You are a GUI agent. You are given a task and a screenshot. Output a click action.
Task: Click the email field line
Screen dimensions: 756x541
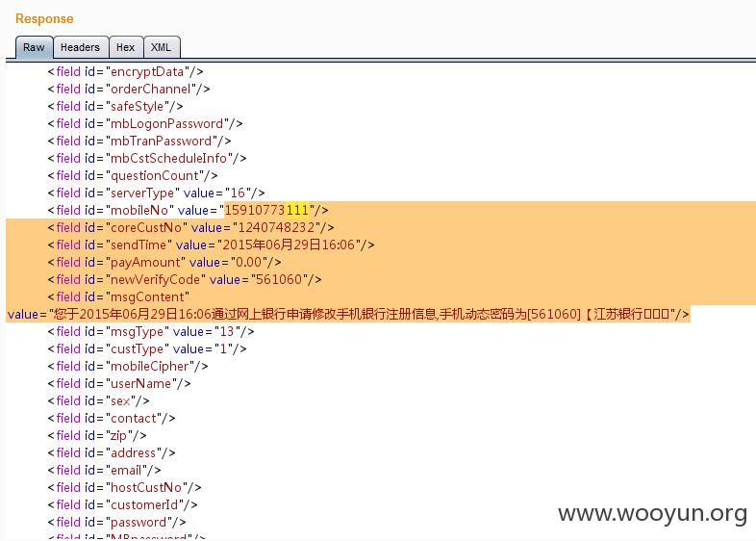click(104, 471)
